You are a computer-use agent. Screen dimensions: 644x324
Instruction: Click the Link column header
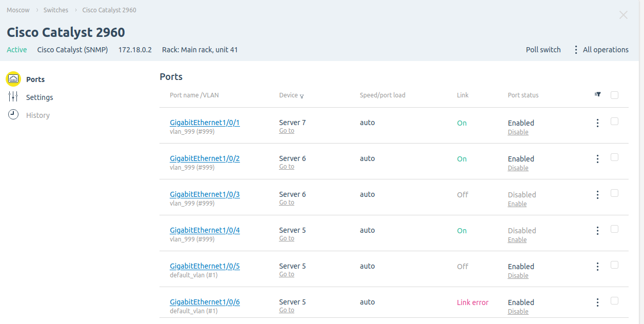coord(462,95)
